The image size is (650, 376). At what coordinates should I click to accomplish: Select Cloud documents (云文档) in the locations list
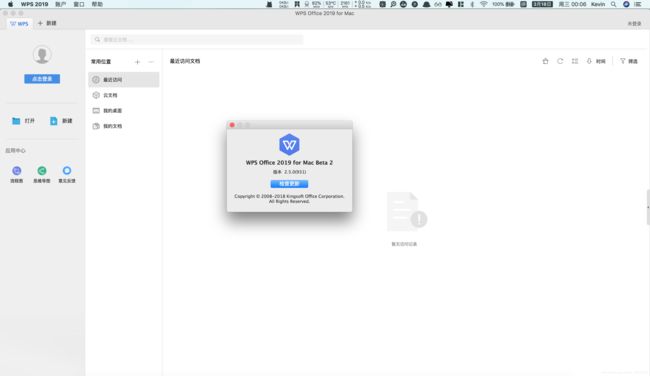[124, 95]
